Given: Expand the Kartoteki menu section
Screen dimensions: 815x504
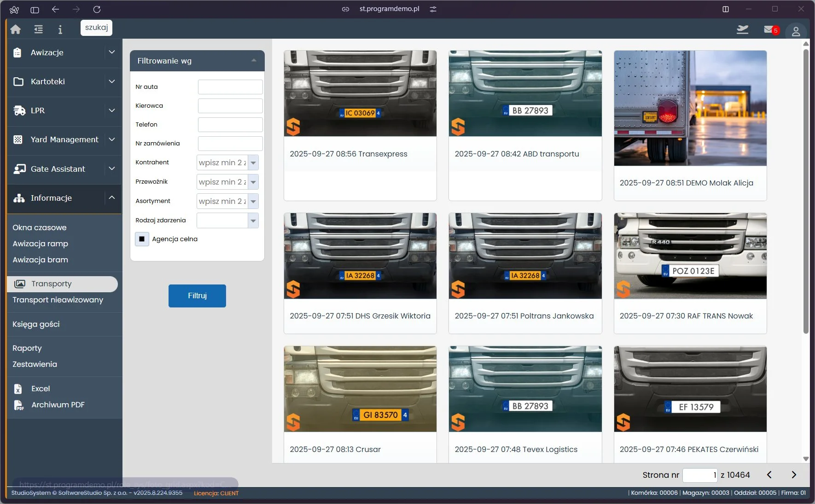Looking at the screenshot, I should pyautogui.click(x=112, y=81).
